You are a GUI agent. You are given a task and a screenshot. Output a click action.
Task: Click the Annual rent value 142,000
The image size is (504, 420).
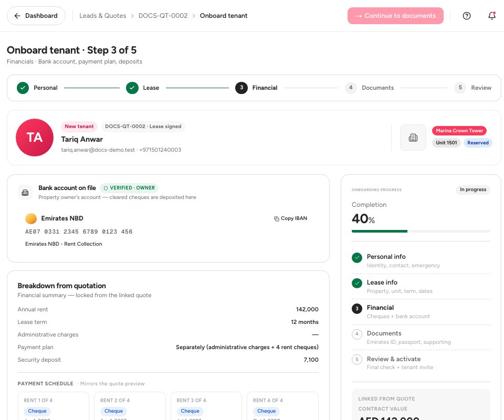(307, 309)
